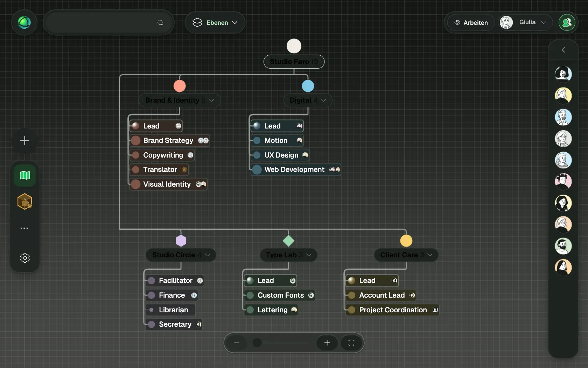Select the Motion role
588x368 pixels.
tap(277, 140)
